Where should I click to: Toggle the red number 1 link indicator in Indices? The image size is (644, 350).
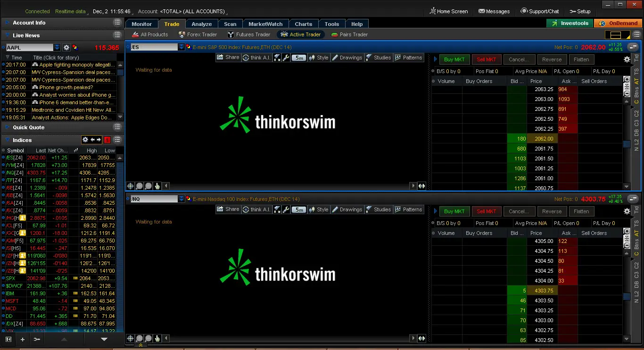[x=107, y=140]
